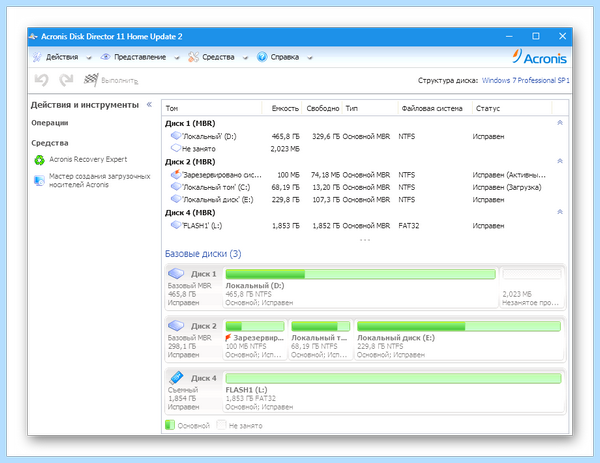
Task: Click Исправен (Загрузка) status cell
Action: pos(507,187)
